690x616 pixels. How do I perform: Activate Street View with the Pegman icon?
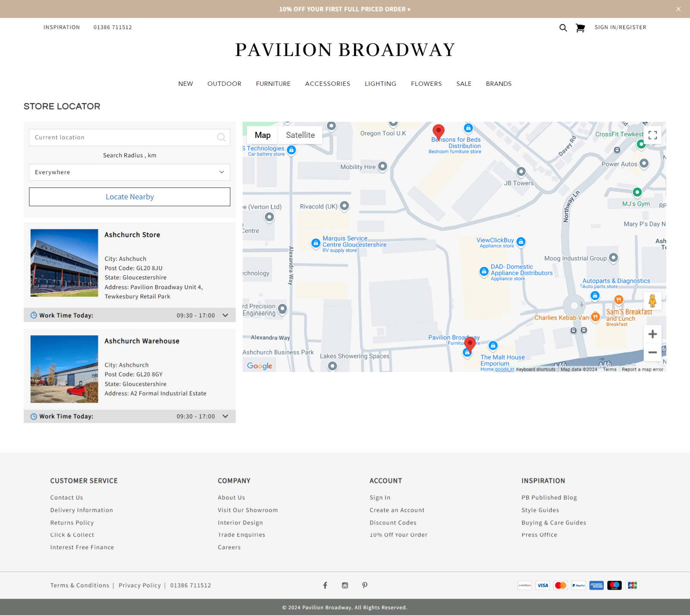[653, 301]
